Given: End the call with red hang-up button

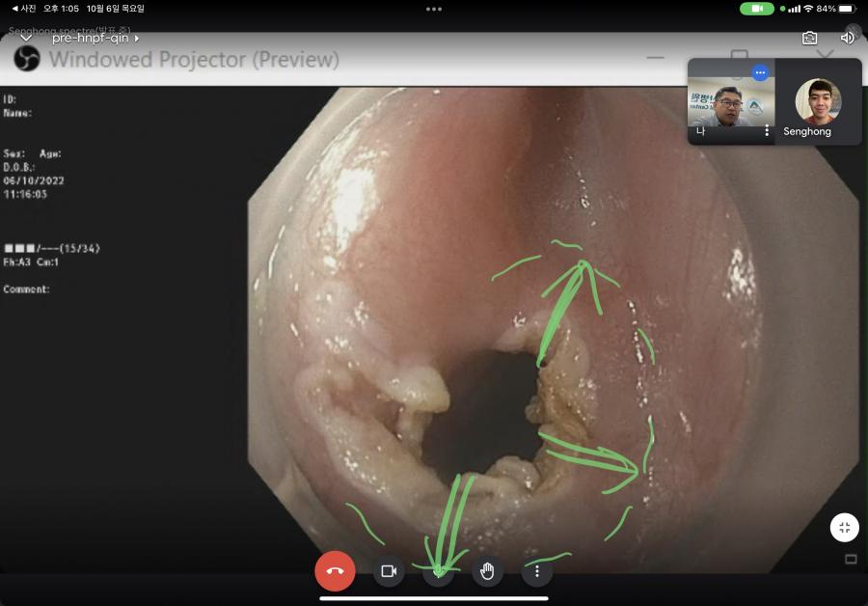Looking at the screenshot, I should click(x=335, y=570).
